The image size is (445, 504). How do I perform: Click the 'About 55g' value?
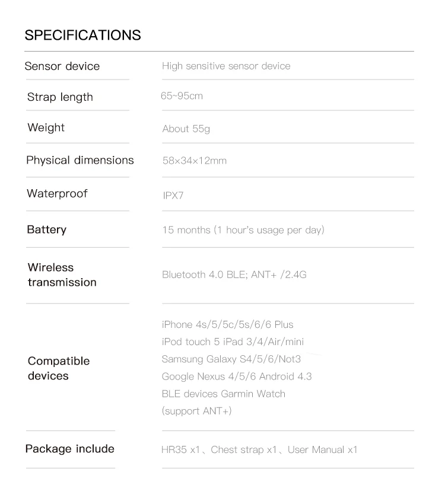[186, 129]
